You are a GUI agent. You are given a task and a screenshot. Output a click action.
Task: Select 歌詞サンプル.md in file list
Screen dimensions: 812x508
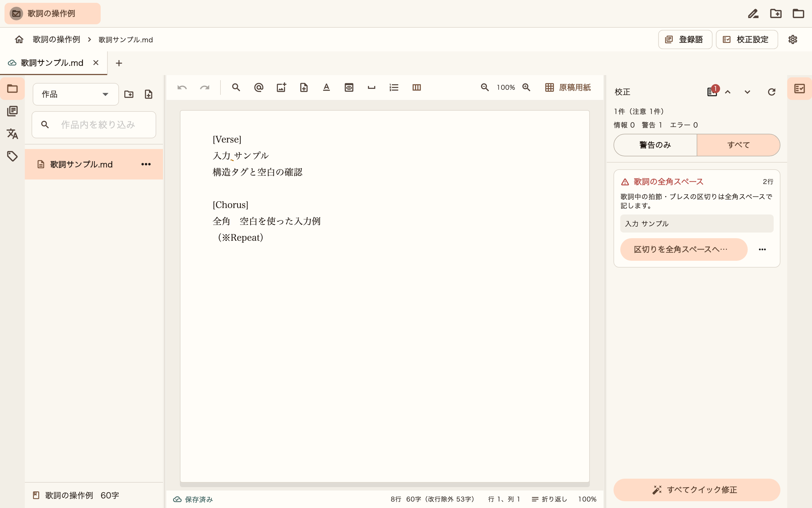94,164
